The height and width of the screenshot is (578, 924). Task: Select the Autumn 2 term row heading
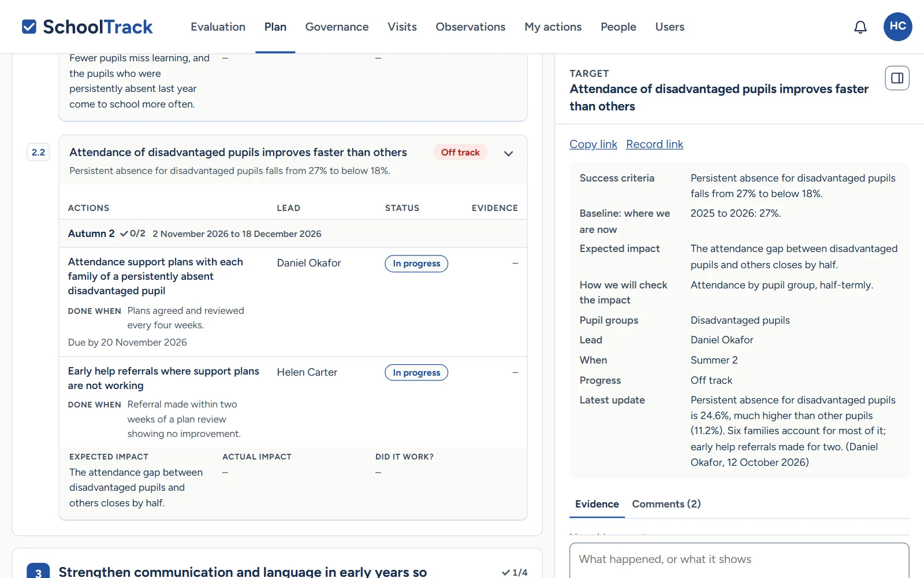pos(91,234)
